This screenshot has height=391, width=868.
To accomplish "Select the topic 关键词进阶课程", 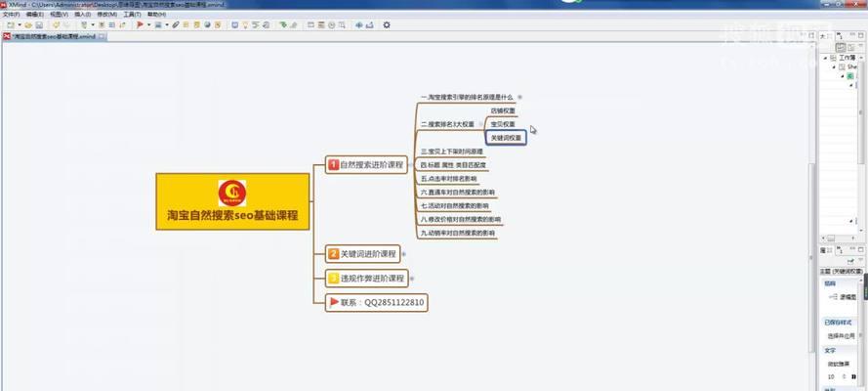I will [362, 253].
